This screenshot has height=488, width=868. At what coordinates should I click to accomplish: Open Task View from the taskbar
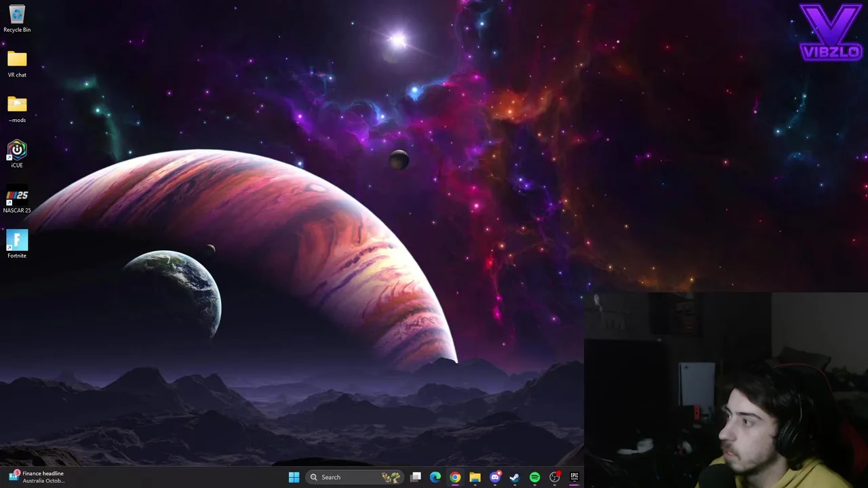coord(416,477)
